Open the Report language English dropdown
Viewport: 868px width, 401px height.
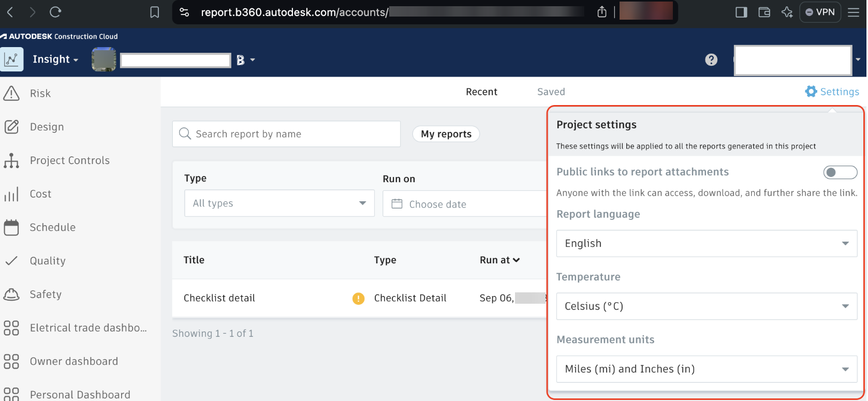(707, 243)
